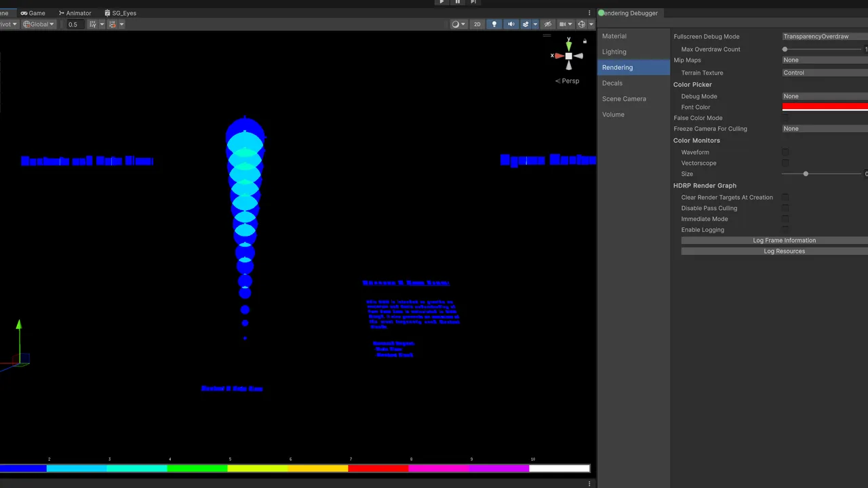
Task: Open the scene view three-dot menu
Action: coord(589,13)
